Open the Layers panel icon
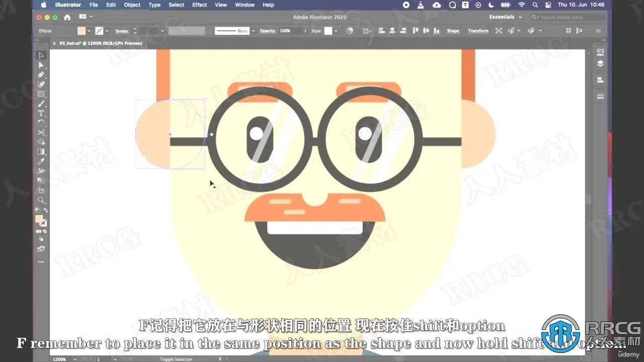This screenshot has height=362, width=644. click(x=600, y=64)
